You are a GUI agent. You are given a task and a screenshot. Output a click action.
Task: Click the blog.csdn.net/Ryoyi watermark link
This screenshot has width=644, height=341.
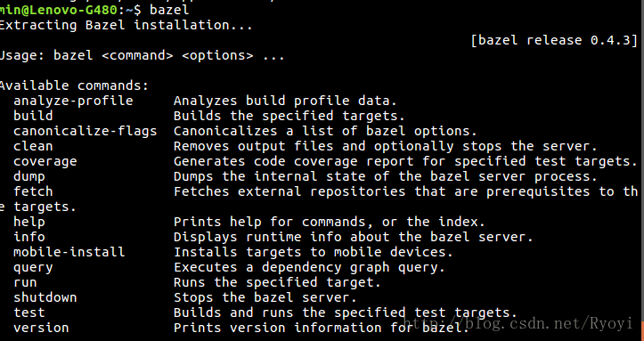[518, 323]
